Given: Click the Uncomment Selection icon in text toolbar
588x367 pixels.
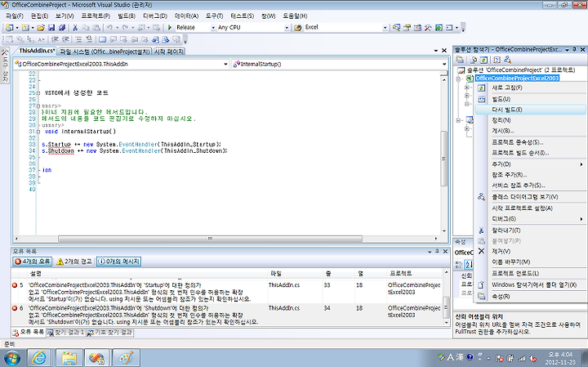Looking at the screenshot, I should coord(89,39).
